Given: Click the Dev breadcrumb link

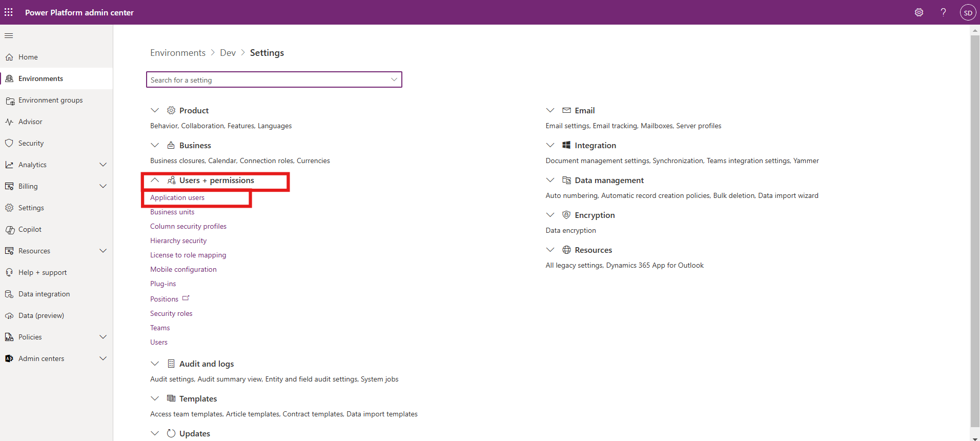Looking at the screenshot, I should pos(228,53).
